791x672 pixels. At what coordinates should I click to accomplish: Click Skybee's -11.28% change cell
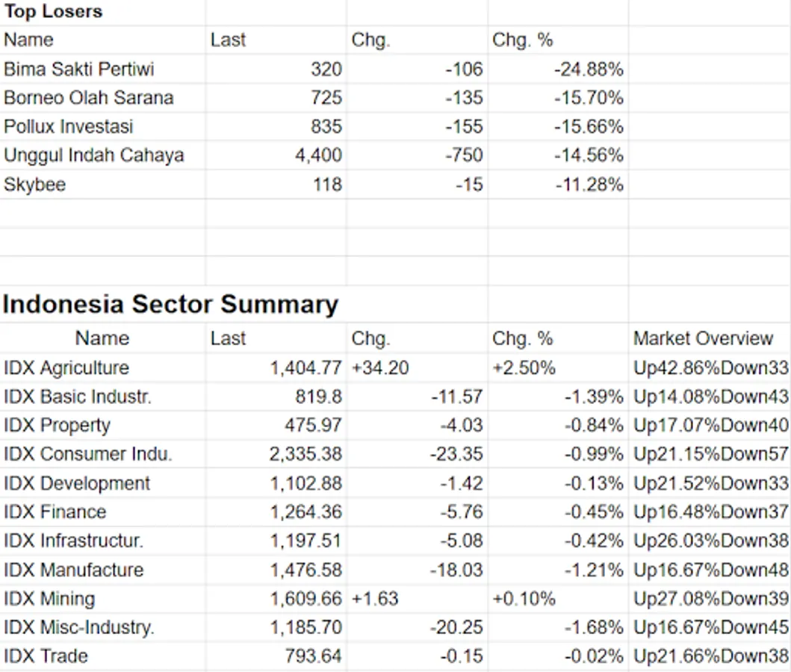click(589, 184)
